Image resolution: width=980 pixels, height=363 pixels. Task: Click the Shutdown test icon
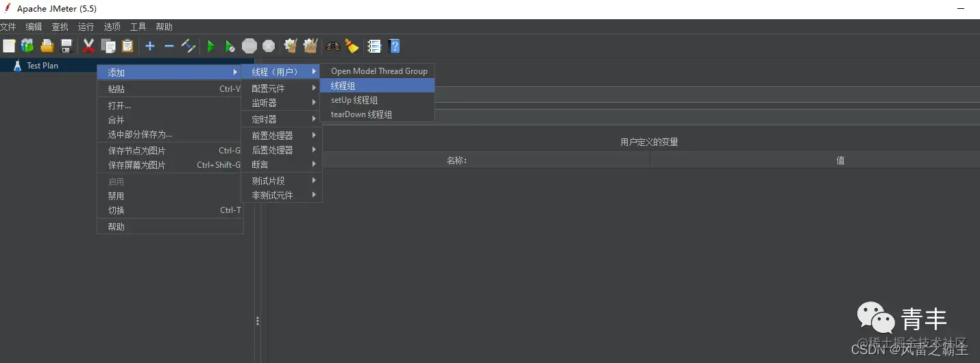269,46
